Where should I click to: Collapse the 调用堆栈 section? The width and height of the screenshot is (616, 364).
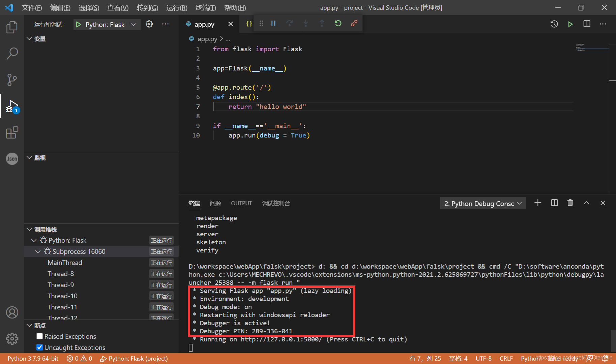tap(29, 229)
